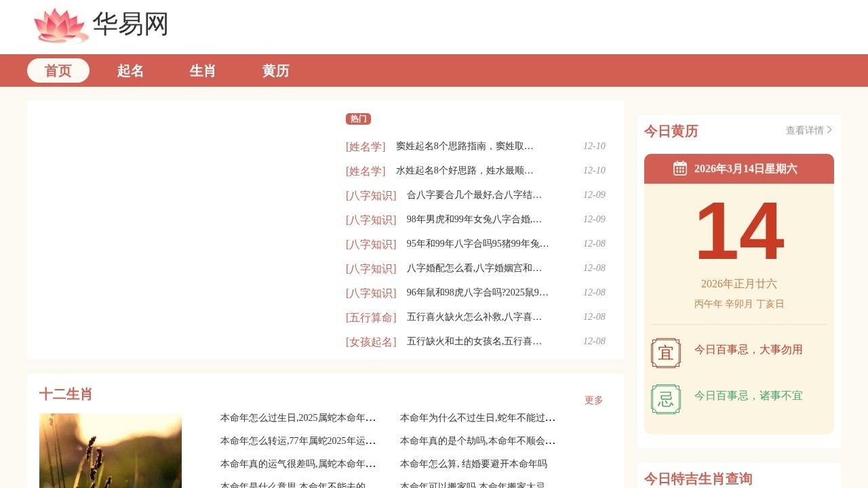The width and height of the screenshot is (868, 488).
Task: Switch to the 起名 navigation tab
Action: 130,70
